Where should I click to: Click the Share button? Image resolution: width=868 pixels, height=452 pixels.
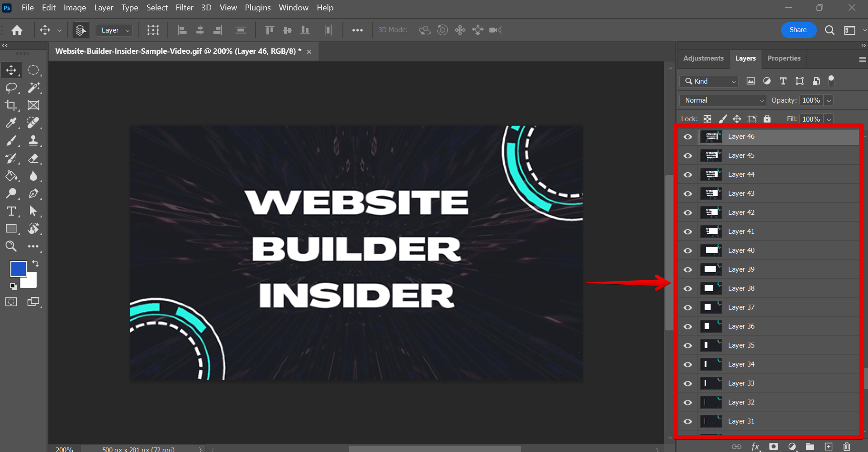click(798, 30)
